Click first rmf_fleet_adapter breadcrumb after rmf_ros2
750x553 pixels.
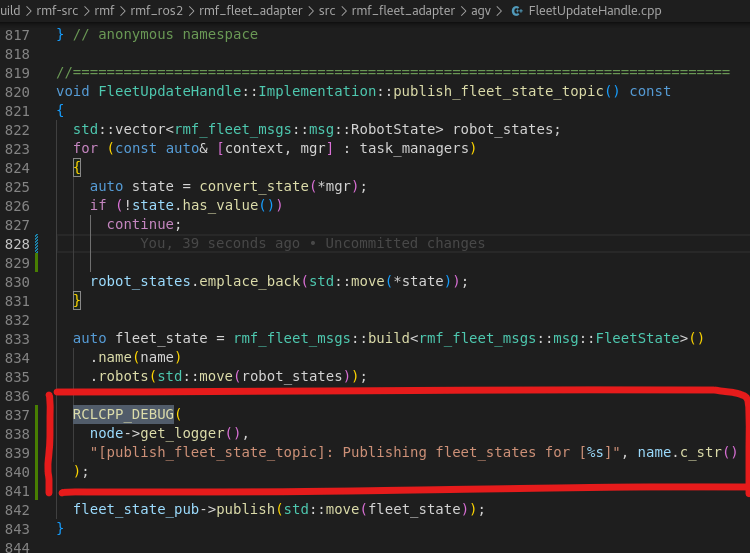(251, 11)
